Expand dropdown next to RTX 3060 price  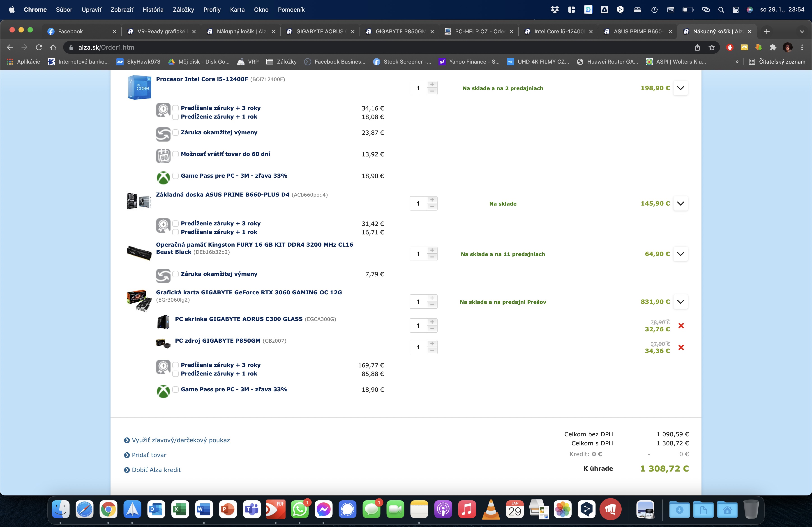[x=680, y=302]
